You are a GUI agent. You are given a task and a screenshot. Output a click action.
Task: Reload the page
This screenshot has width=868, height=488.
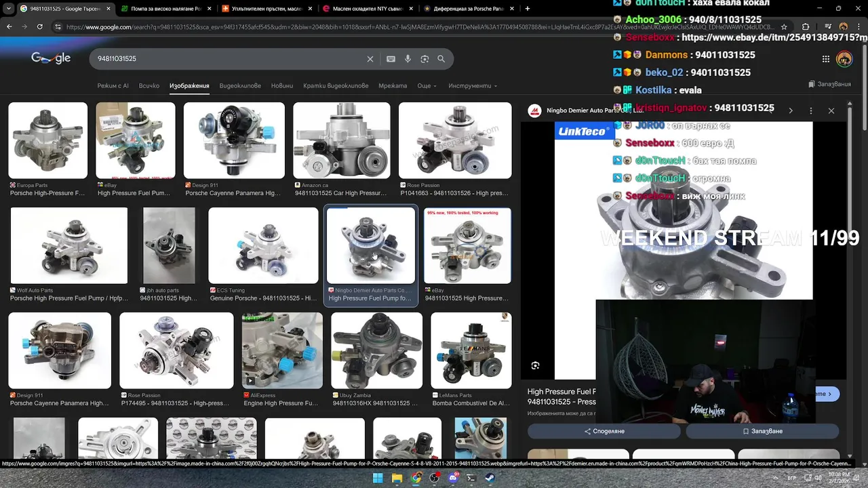click(x=40, y=26)
